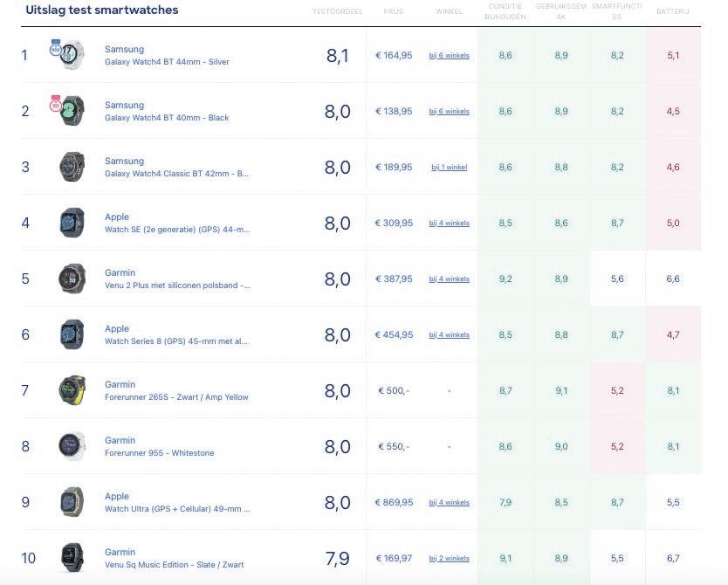Click the Watch Series 8 (GPS) 45-mm product name
This screenshot has width=728, height=585.
tap(176, 341)
